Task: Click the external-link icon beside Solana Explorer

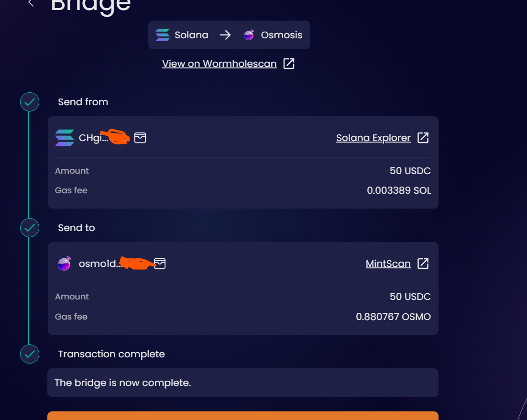Action: pyautogui.click(x=423, y=138)
